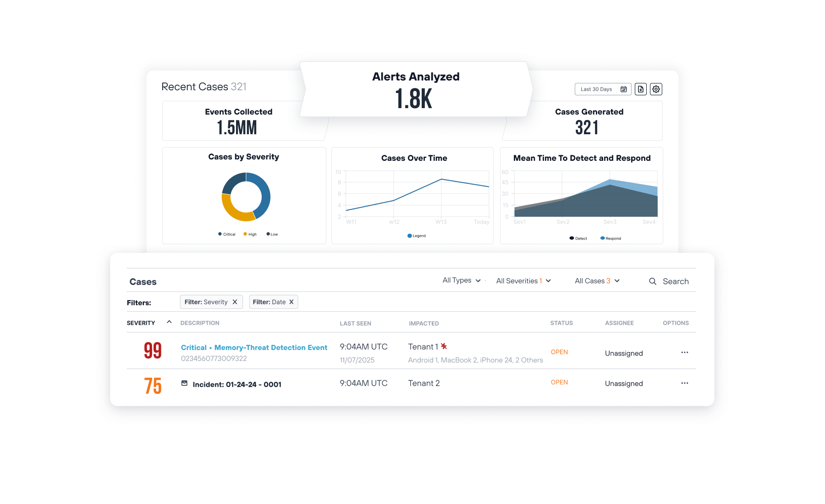Open the All Types dropdown
The image size is (825, 504).
pyautogui.click(x=462, y=280)
